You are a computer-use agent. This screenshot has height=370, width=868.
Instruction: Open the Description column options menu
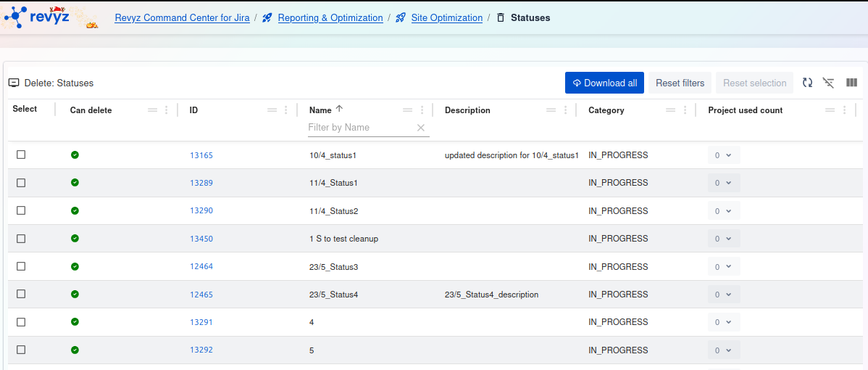point(566,110)
